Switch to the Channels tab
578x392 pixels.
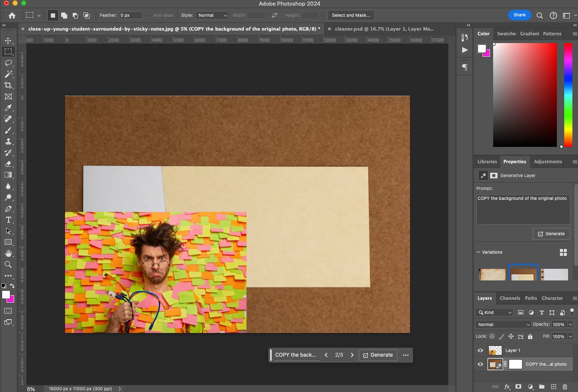click(510, 298)
